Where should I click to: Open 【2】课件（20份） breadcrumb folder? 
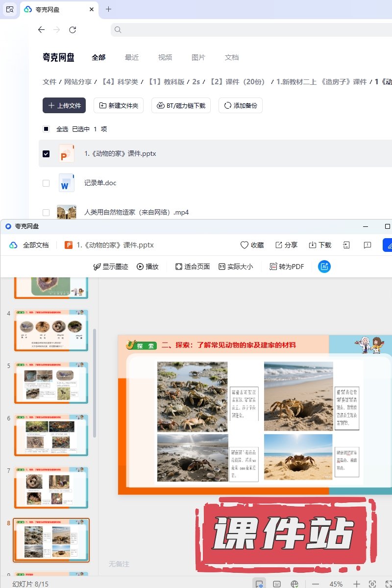(x=238, y=82)
